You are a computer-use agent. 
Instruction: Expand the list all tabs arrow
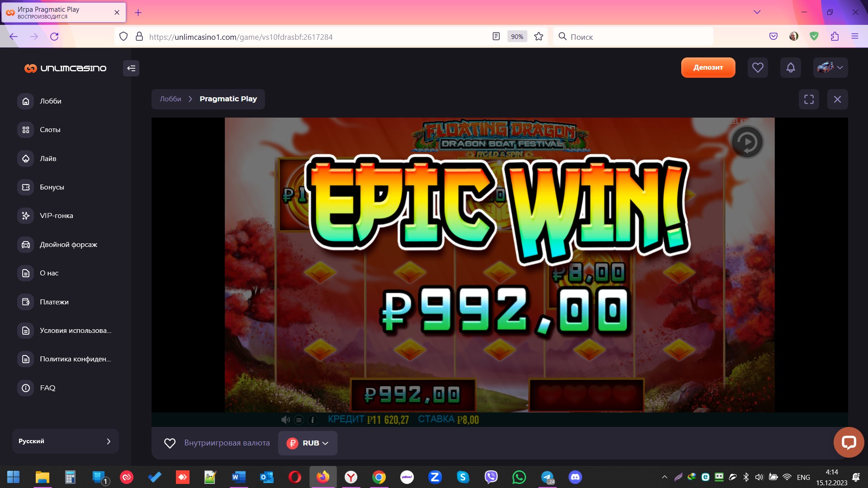[x=757, y=12]
